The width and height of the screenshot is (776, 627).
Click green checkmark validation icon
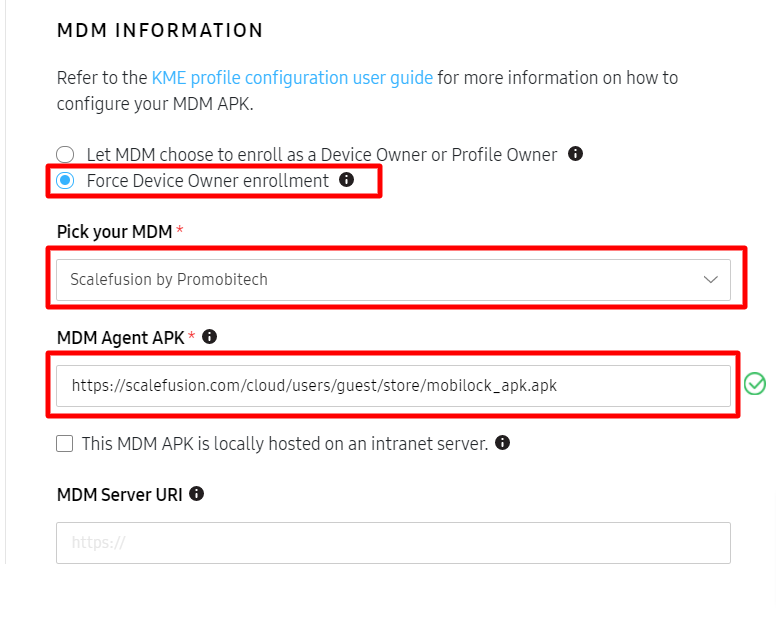tap(755, 384)
